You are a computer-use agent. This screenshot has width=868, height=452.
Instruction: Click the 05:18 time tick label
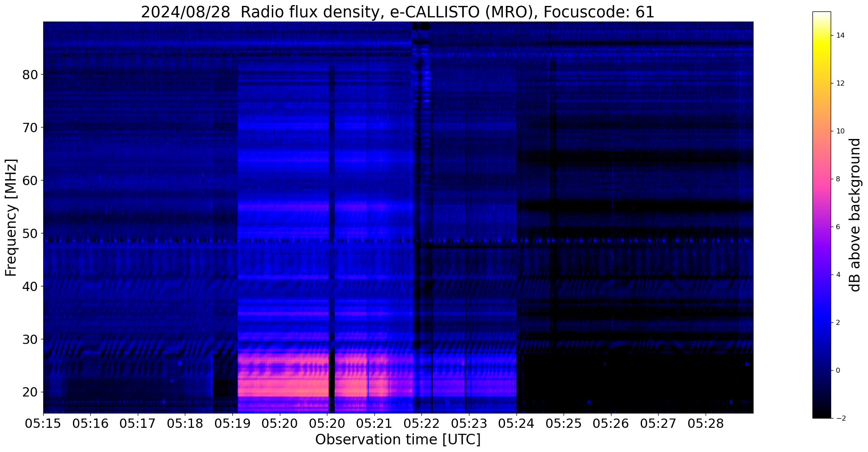[x=185, y=423]
